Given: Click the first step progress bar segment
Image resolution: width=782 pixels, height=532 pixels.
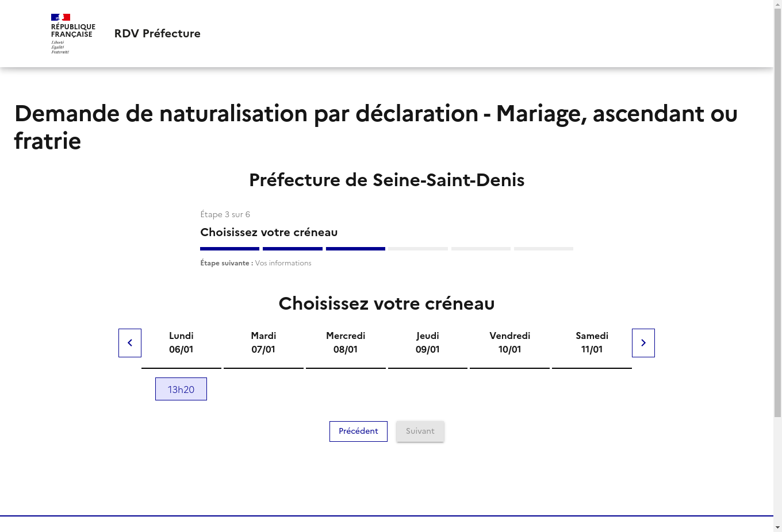Looking at the screenshot, I should pos(229,249).
